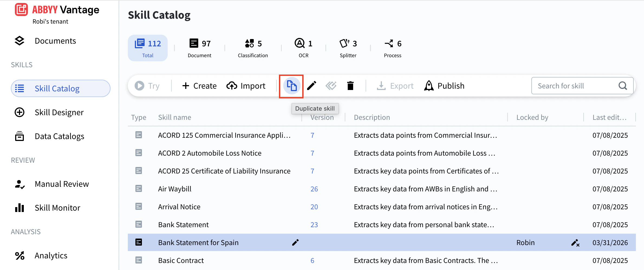Open Documents in the sidebar
The image size is (644, 270).
click(x=55, y=41)
